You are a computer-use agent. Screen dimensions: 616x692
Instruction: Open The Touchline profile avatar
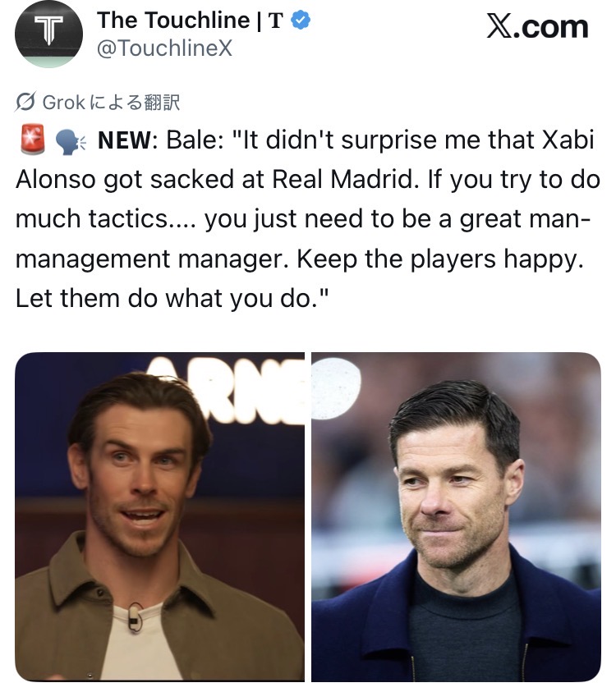pyautogui.click(x=47, y=33)
